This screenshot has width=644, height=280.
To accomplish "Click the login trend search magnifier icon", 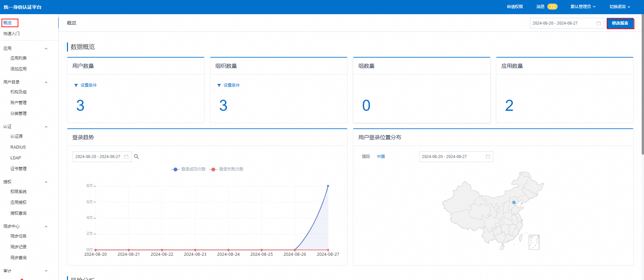I will 136,157.
